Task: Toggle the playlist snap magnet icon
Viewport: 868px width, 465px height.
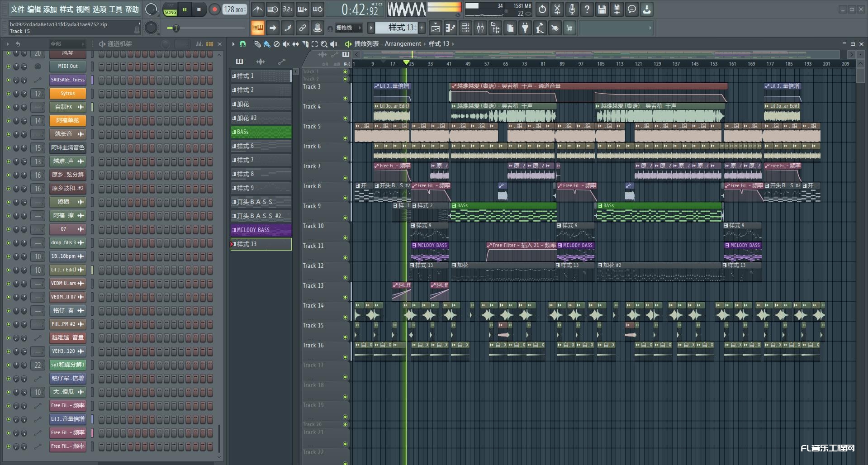Action: 242,44
